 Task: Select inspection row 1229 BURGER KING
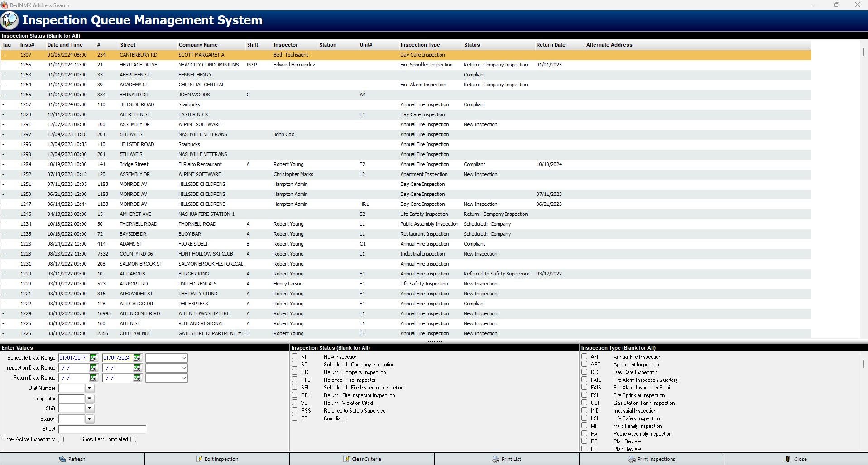(406, 274)
